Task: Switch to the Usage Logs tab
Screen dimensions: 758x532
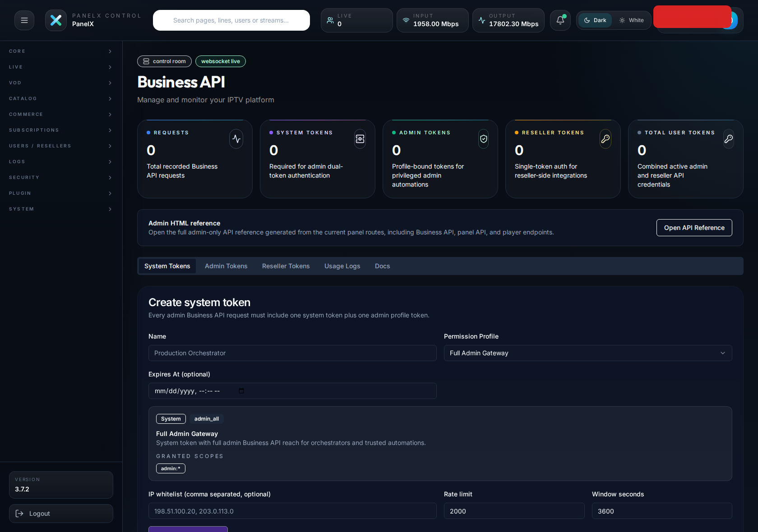Action: (x=342, y=266)
